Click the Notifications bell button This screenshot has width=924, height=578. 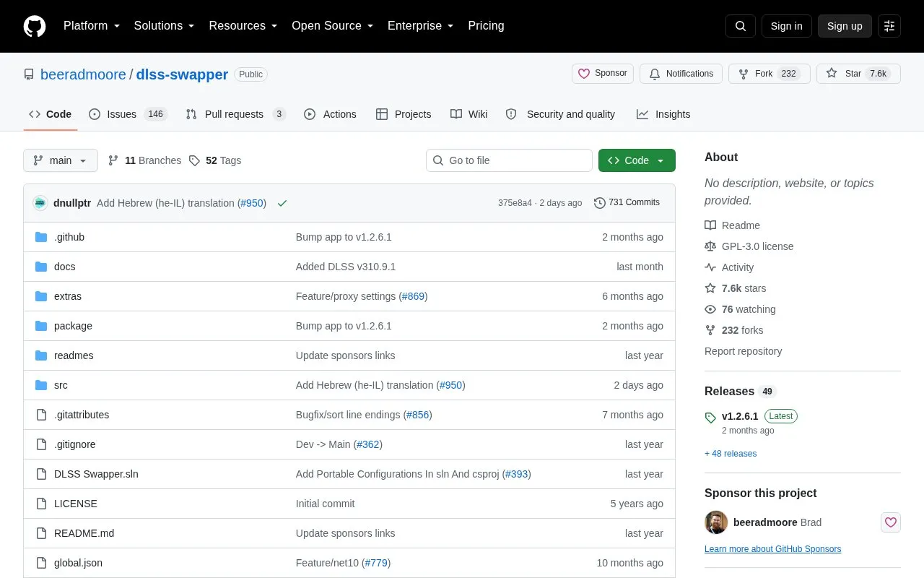pos(681,74)
